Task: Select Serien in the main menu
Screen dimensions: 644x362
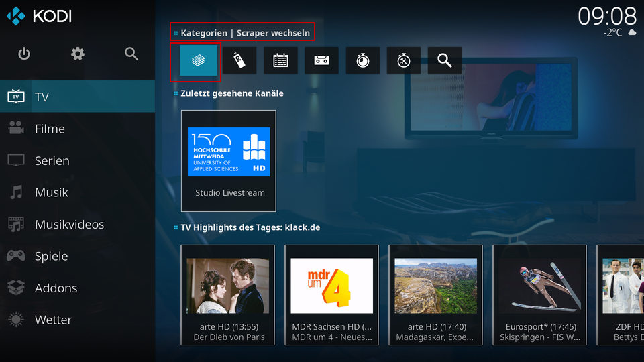Action: 77,160
